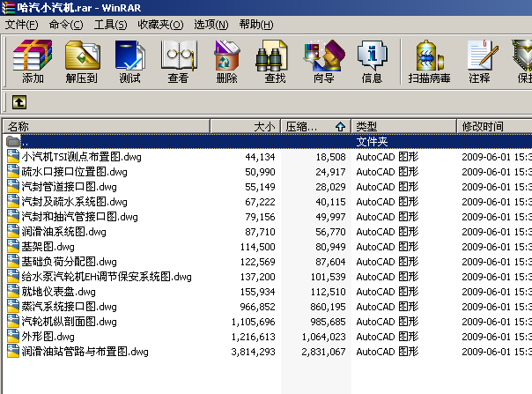Sort by 压缩... packed size column header

point(316,126)
